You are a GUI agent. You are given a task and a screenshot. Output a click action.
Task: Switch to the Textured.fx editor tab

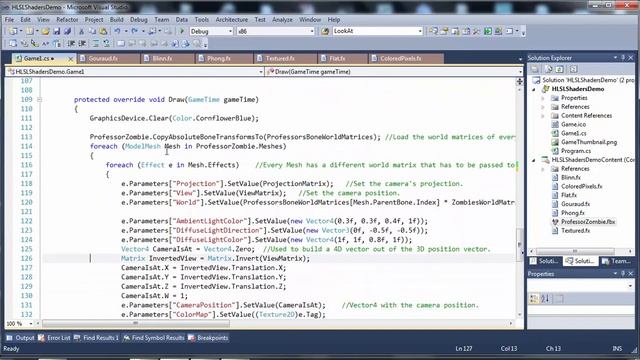pos(286,59)
